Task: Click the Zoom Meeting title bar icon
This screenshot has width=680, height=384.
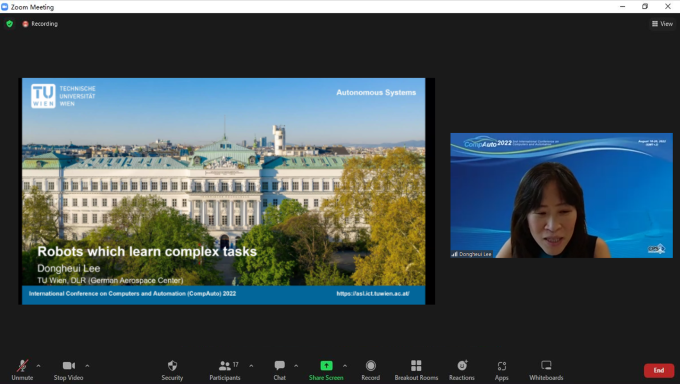Action: [5, 7]
